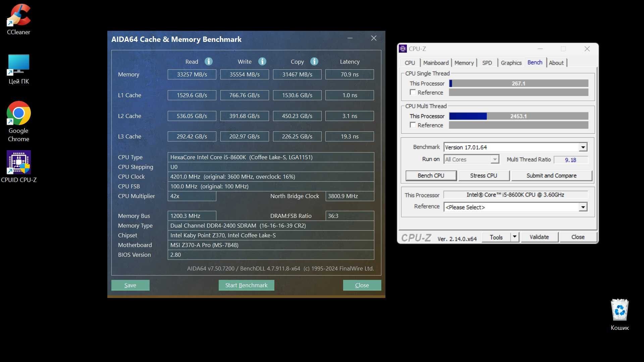The width and height of the screenshot is (644, 362).
Task: Switch to the About tab
Action: coord(556,63)
